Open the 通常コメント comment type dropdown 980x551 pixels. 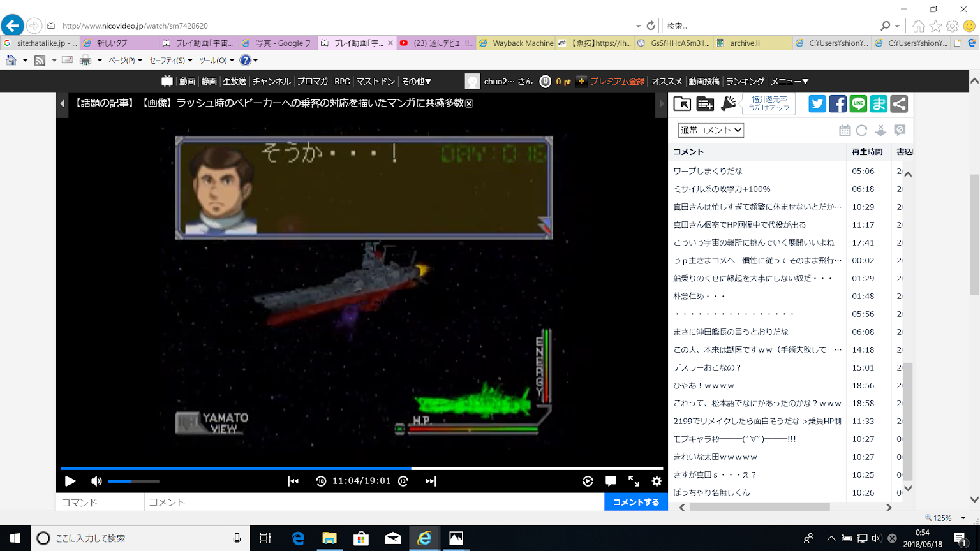pyautogui.click(x=711, y=130)
